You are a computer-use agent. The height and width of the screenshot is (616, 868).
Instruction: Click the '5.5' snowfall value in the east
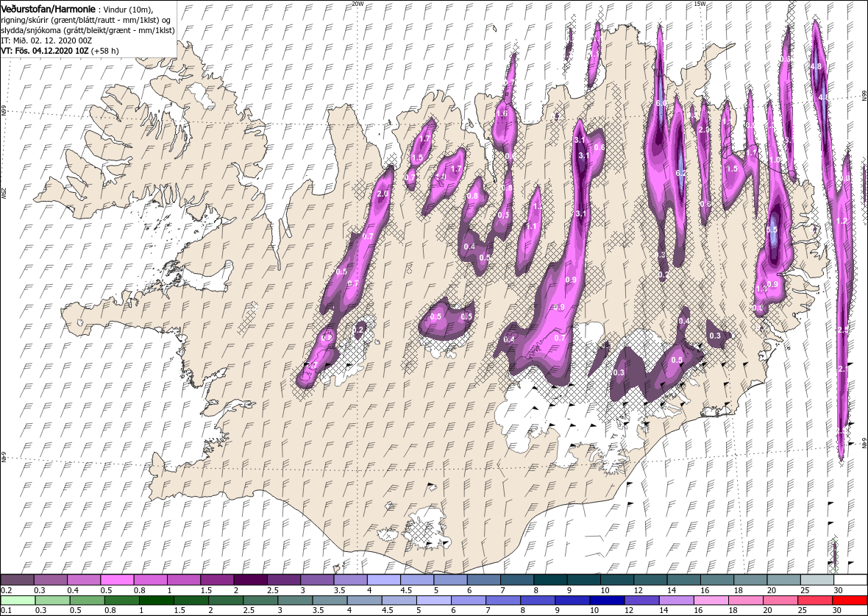tap(772, 230)
